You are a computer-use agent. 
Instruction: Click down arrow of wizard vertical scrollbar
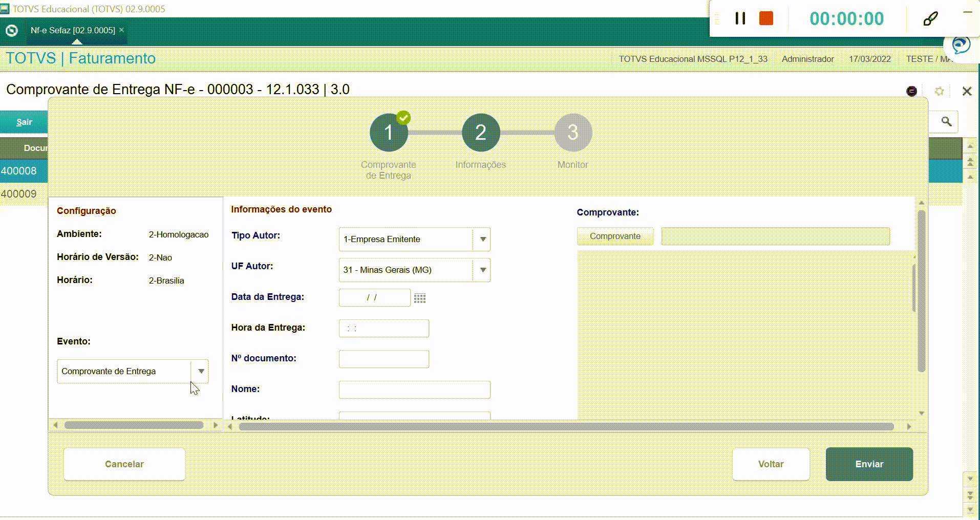[922, 413]
